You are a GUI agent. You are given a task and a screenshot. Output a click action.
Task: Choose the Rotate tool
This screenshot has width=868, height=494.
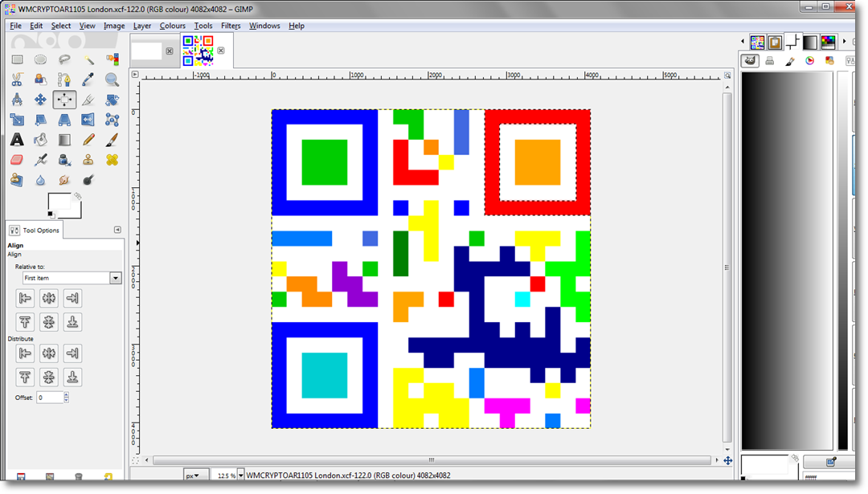[x=112, y=100]
